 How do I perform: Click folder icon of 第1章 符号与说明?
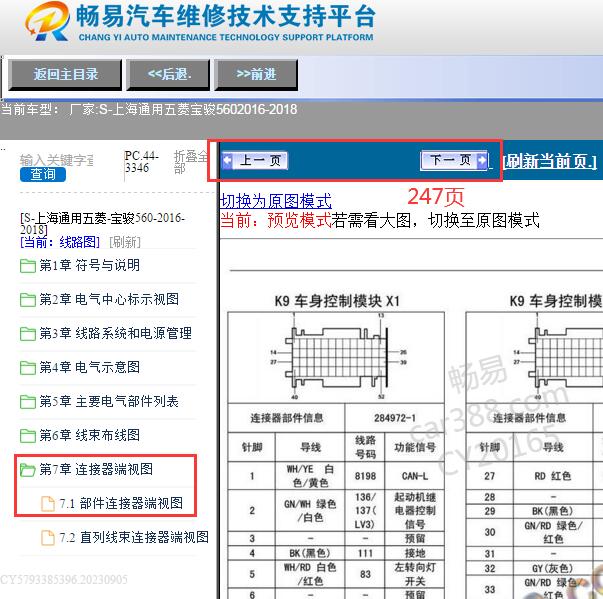tap(28, 266)
